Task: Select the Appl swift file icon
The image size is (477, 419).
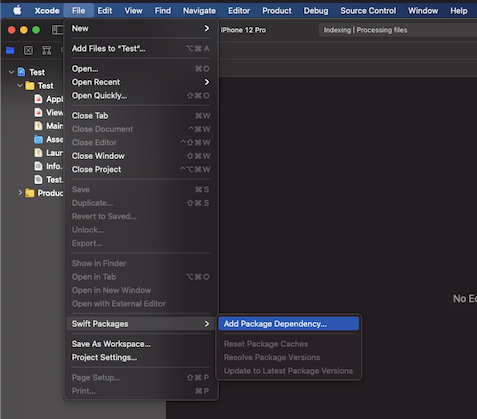Action: [38, 99]
